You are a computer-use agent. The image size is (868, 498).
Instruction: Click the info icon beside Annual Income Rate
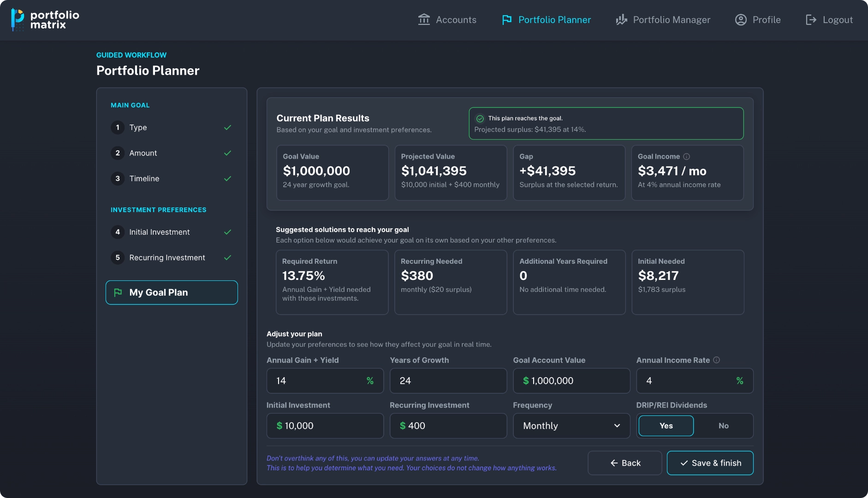tap(716, 360)
